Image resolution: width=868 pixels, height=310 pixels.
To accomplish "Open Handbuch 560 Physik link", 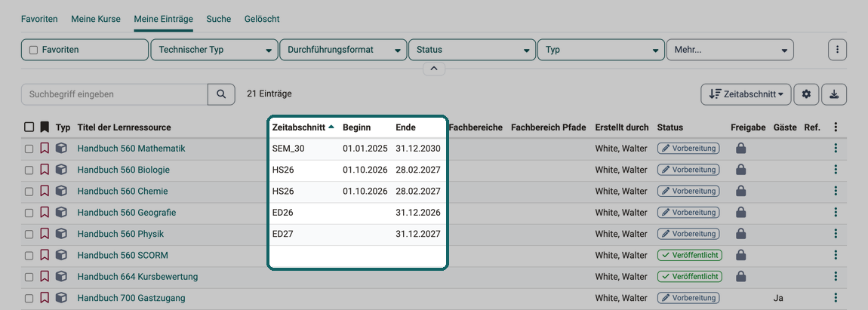I will pos(121,234).
